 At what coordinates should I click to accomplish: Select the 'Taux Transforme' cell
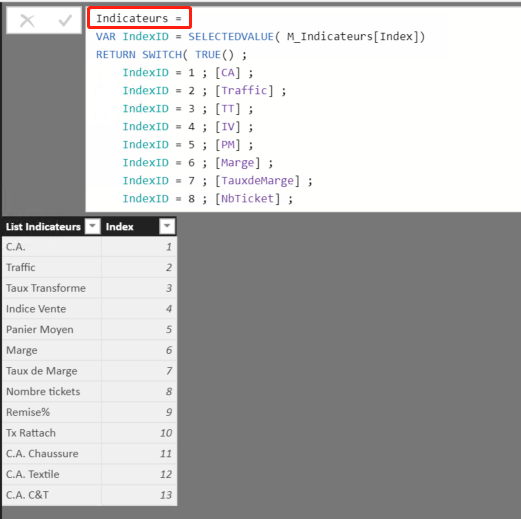click(x=52, y=288)
